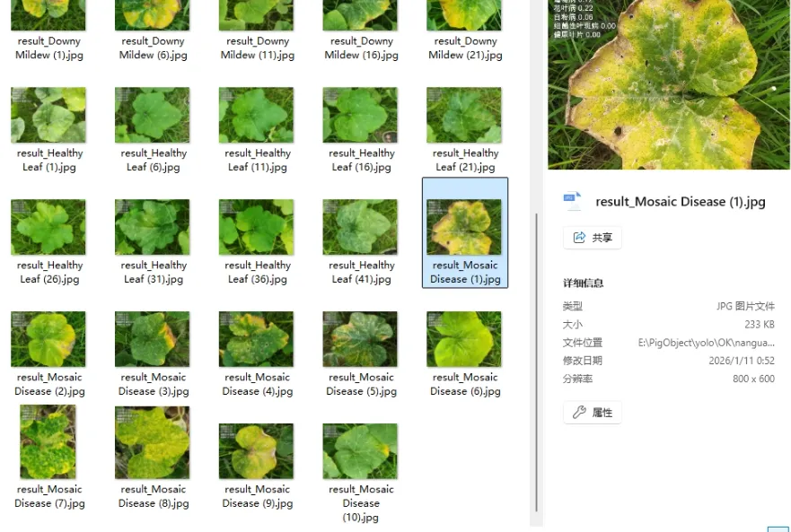Viewport: 791px width, 532px height.
Task: Click the JPG file type icon beside the filename
Action: [x=574, y=201]
